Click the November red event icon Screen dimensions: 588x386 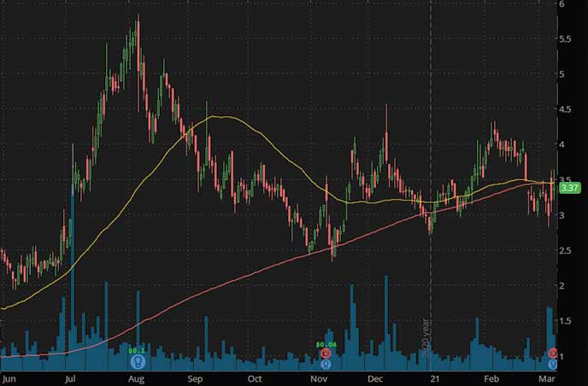(326, 354)
